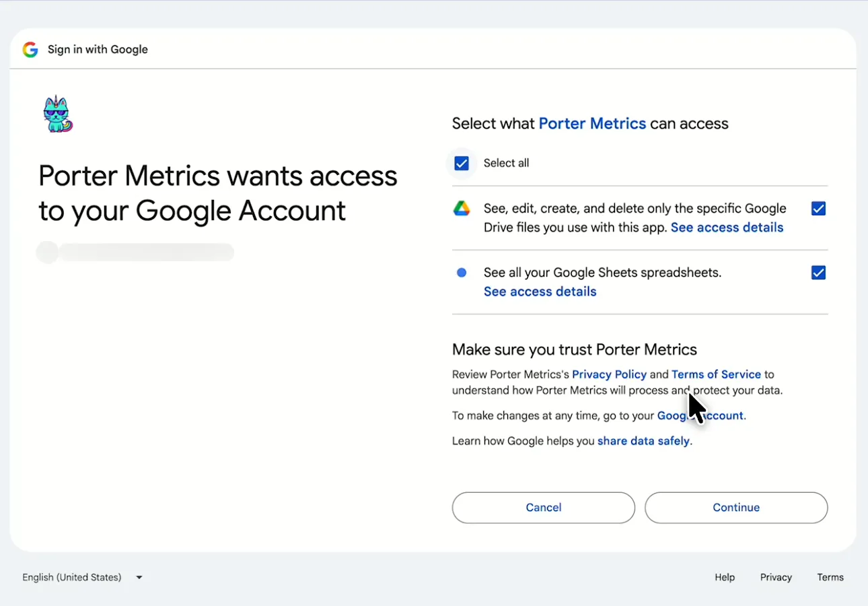The height and width of the screenshot is (606, 868).
Task: Open the Terms of Service link
Action: tap(717, 374)
